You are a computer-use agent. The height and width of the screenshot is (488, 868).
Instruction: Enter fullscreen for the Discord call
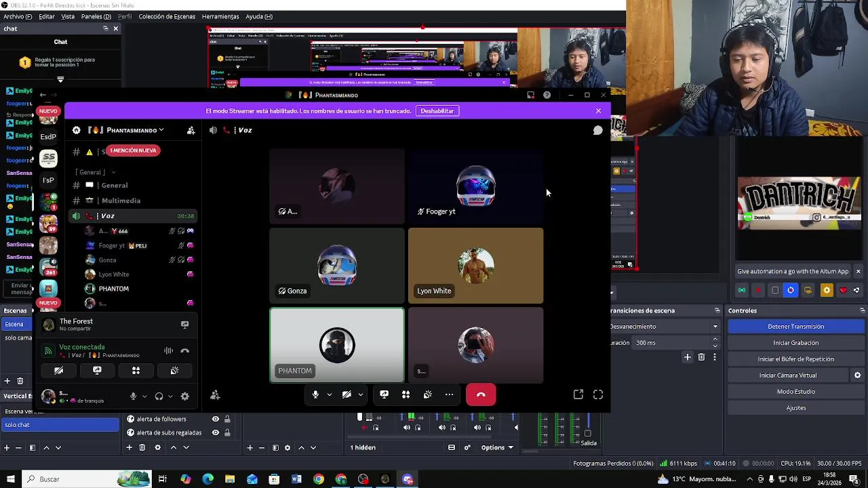[598, 394]
